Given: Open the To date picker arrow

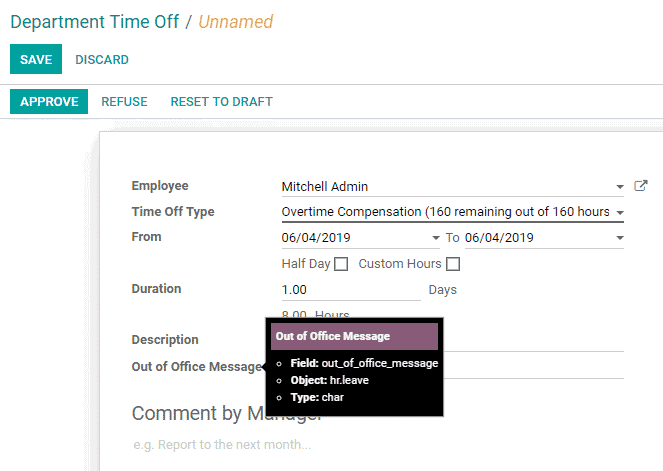Looking at the screenshot, I should pos(619,238).
